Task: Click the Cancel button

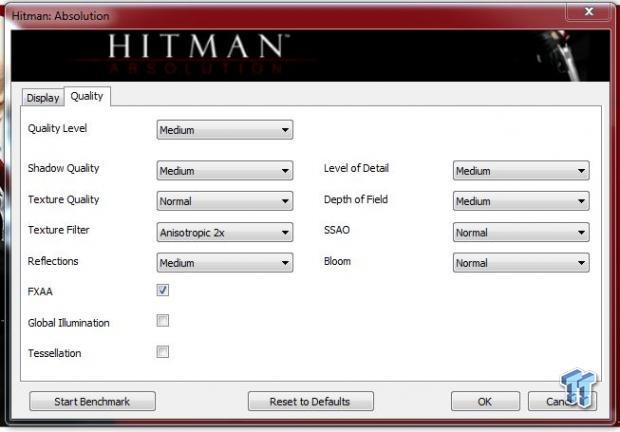Action: coord(561,402)
